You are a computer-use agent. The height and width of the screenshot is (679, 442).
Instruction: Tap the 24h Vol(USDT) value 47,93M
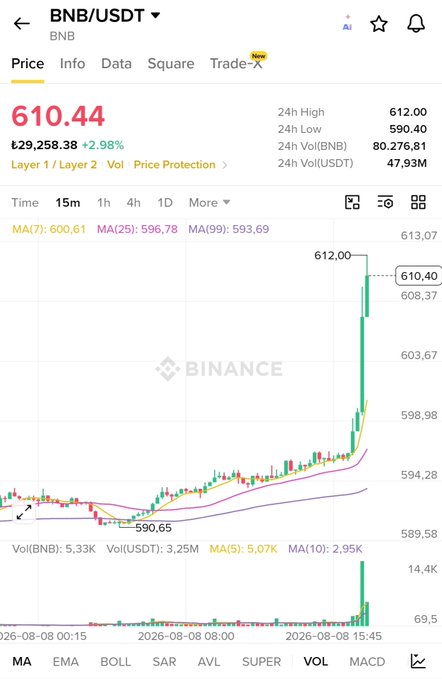[x=407, y=163]
